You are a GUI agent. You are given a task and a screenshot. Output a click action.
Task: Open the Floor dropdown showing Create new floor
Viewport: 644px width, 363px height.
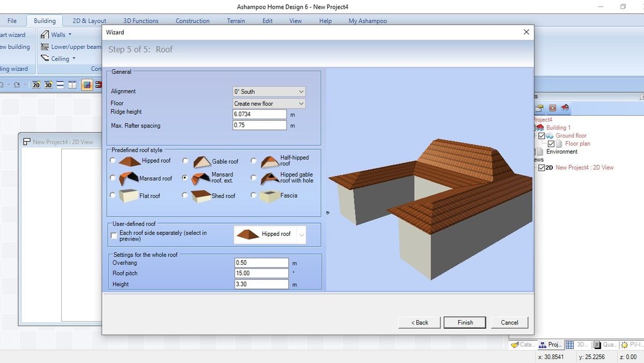pos(301,103)
